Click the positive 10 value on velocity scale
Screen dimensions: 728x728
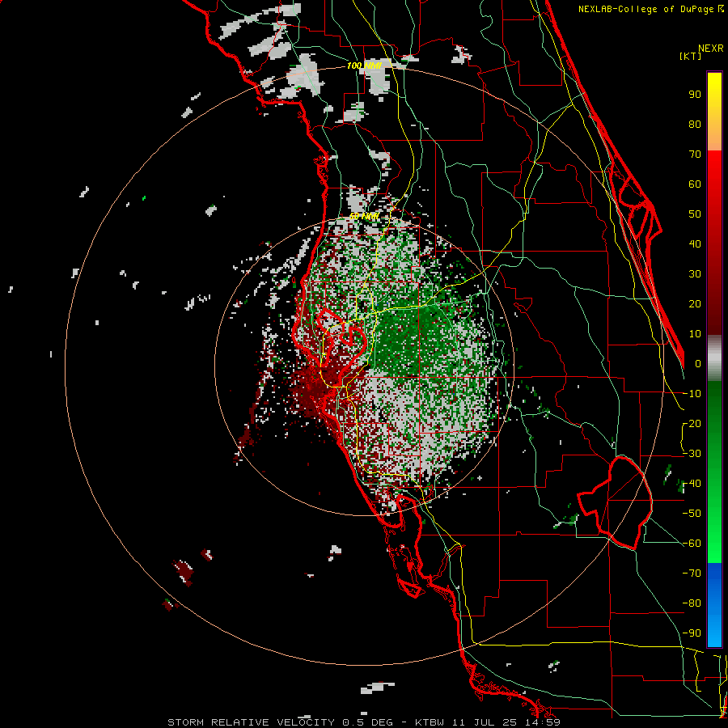(x=695, y=334)
